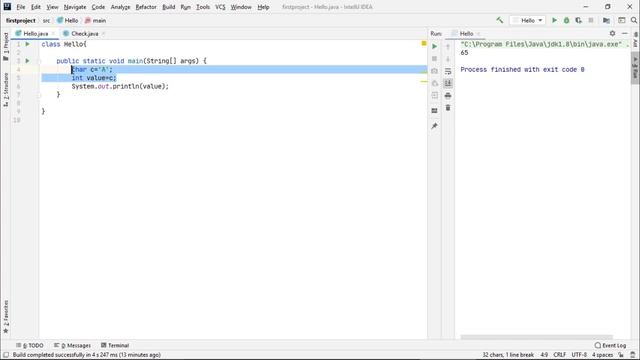Open the Edit menu
The width and height of the screenshot is (640, 360).
(x=36, y=7)
